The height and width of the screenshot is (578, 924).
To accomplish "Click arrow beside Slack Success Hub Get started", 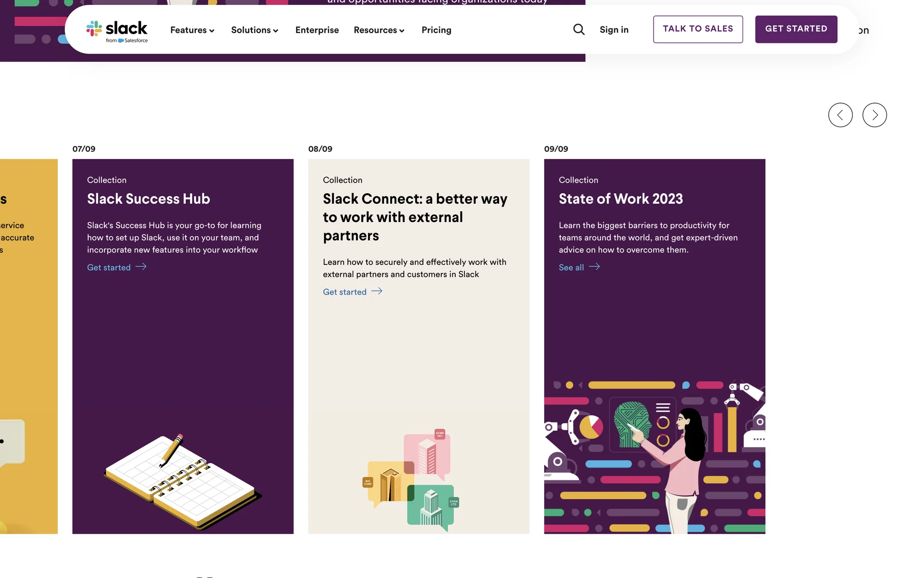I will coord(141,267).
